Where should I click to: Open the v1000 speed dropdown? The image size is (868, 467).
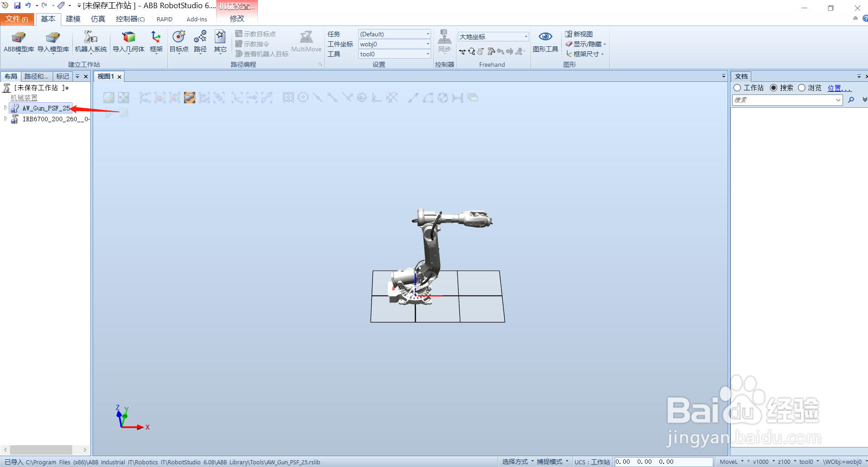(x=763, y=462)
